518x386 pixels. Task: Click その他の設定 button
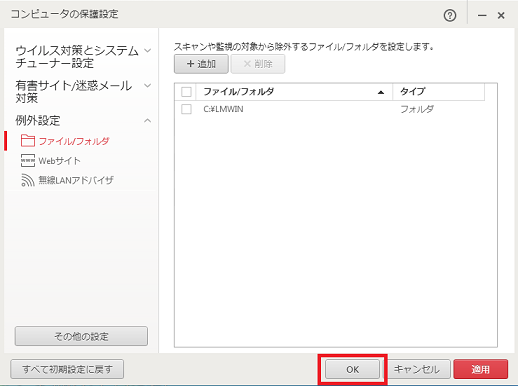[81, 336]
